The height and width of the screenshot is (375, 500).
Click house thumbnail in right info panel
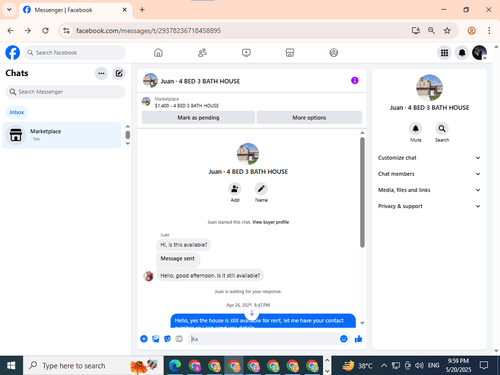tap(429, 88)
